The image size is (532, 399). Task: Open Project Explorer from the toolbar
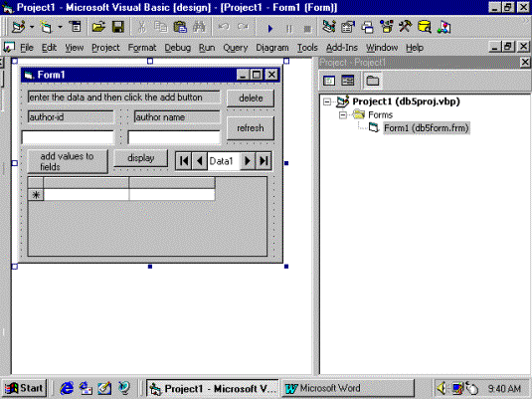tap(329, 27)
